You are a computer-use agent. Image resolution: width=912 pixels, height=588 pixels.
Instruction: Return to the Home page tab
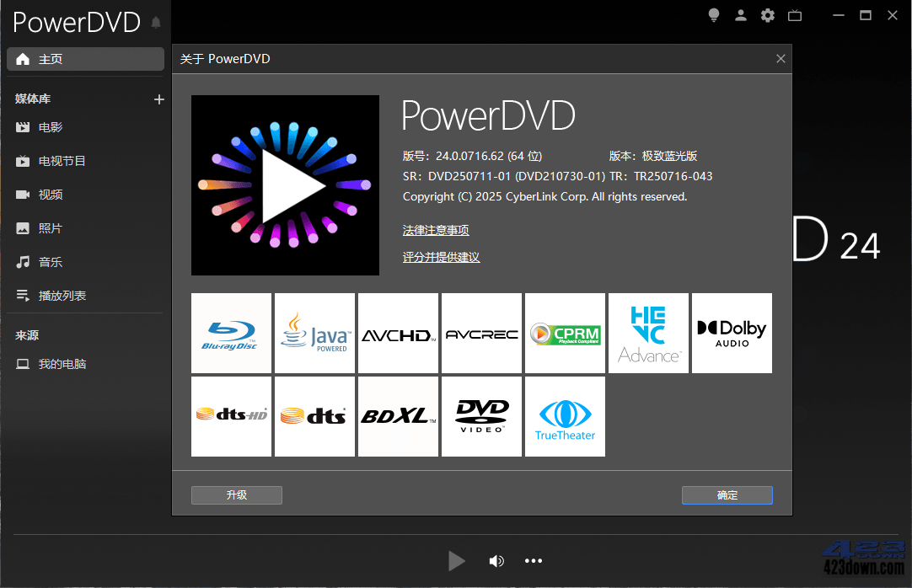(84, 58)
